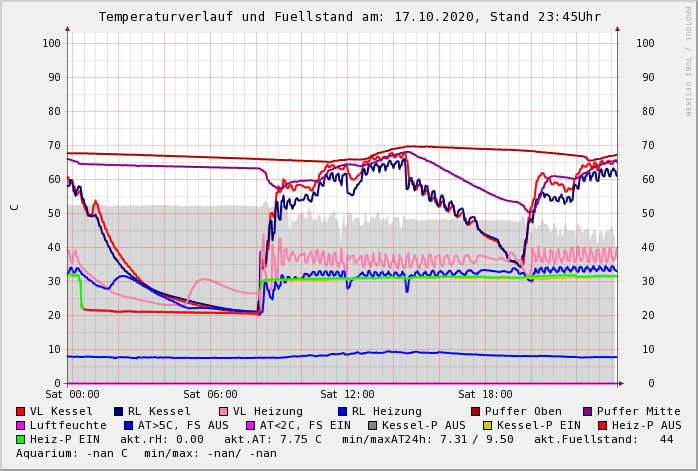698x471 pixels.
Task: Click the purple Puffer Mitte legend swatch
Action: 588,412
